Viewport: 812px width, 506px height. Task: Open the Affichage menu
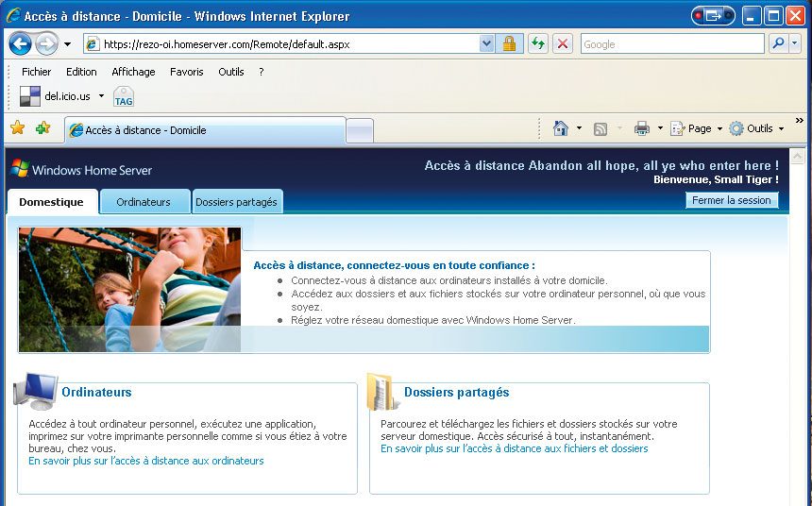tap(133, 72)
